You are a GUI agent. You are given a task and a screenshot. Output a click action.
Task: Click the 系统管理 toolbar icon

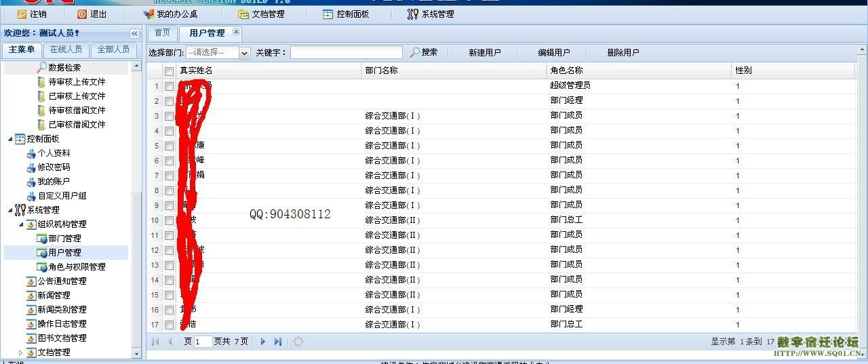pyautogui.click(x=412, y=14)
